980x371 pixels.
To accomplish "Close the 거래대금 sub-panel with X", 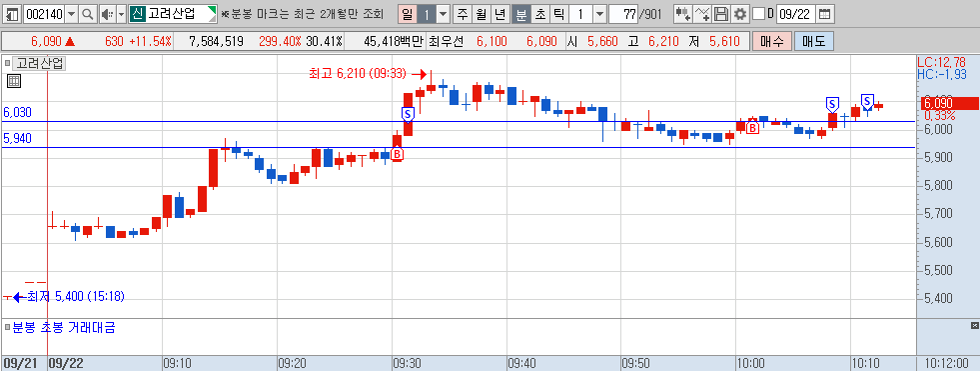I will click(x=974, y=326).
